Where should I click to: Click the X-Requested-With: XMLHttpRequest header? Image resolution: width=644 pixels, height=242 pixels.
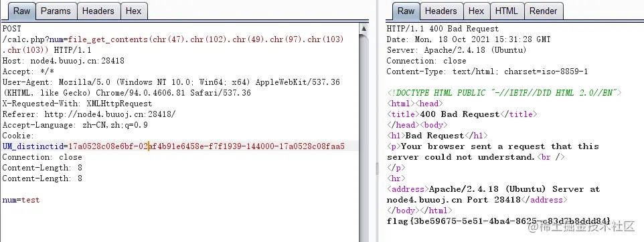pyautogui.click(x=77, y=104)
